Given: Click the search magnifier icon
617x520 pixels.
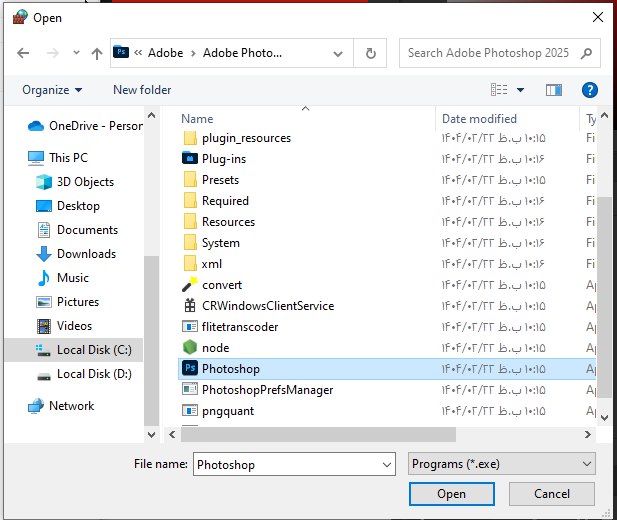Looking at the screenshot, I should pyautogui.click(x=586, y=53).
